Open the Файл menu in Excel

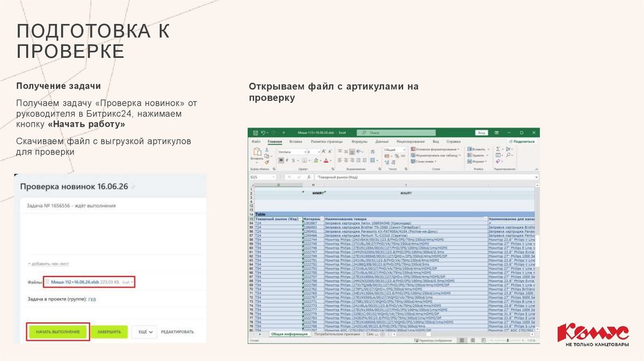(256, 142)
